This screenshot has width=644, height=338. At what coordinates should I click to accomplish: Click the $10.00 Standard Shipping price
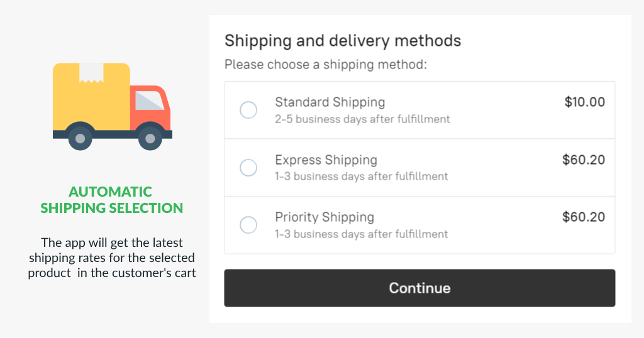click(x=584, y=102)
